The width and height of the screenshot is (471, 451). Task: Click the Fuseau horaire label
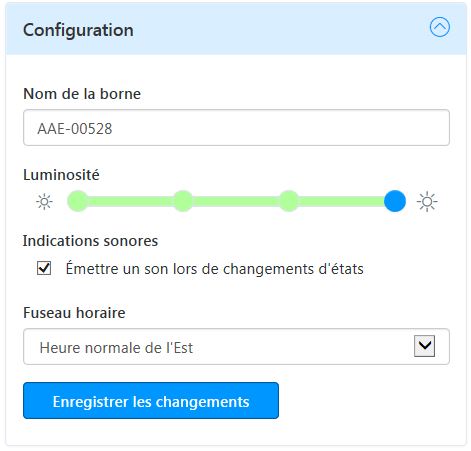[x=74, y=313]
